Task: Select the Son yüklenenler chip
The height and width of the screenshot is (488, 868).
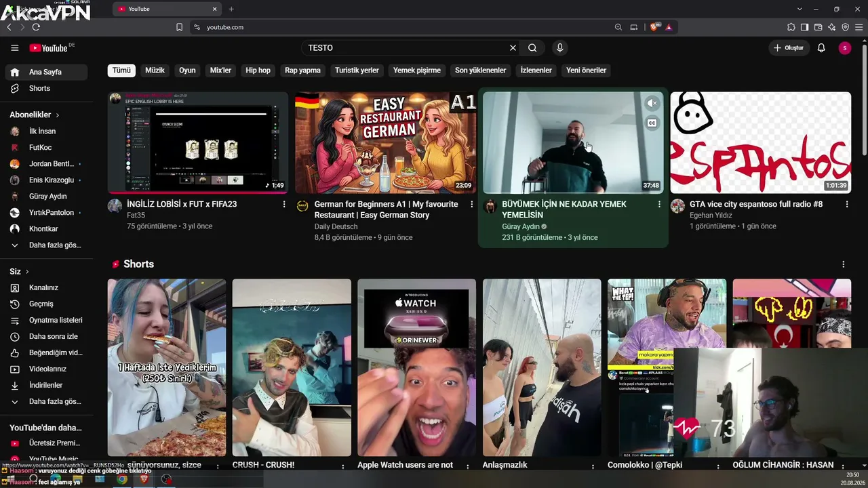Action: (481, 70)
